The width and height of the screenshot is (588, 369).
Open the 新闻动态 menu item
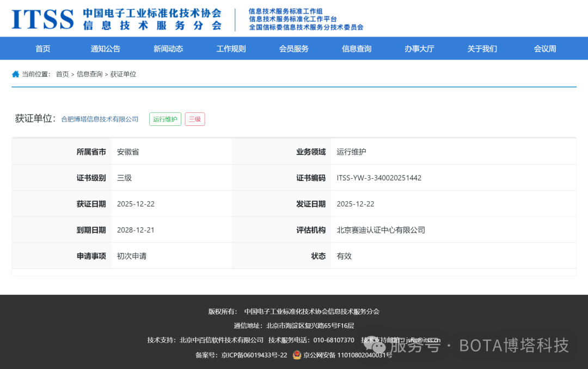point(168,49)
